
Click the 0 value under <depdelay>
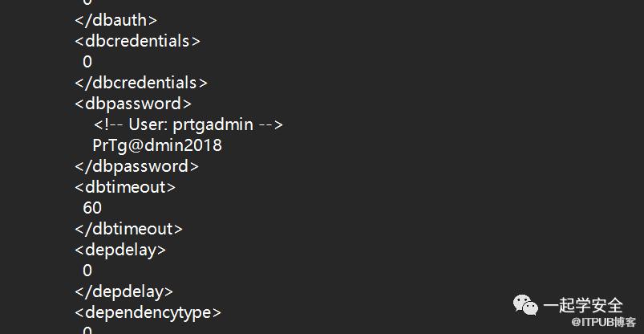tap(87, 271)
